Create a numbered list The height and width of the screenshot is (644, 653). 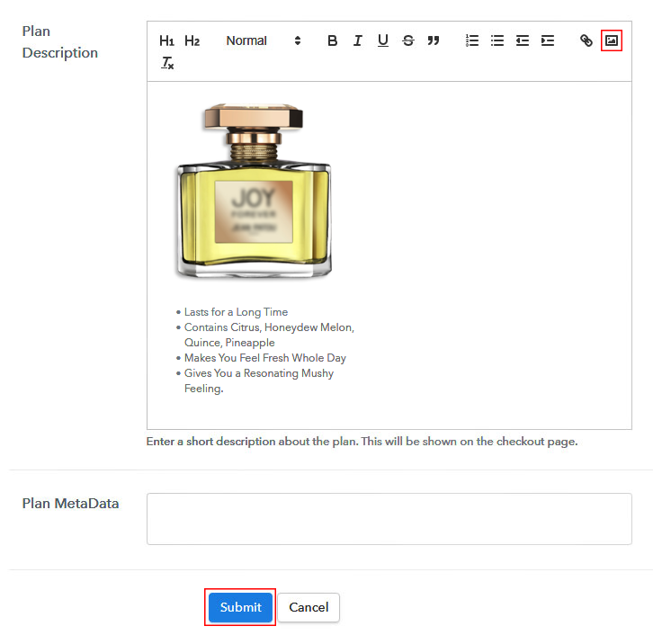click(x=472, y=40)
